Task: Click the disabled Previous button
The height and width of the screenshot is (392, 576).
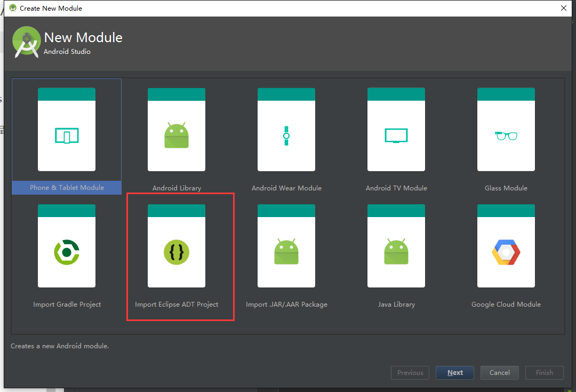Action: [x=410, y=372]
